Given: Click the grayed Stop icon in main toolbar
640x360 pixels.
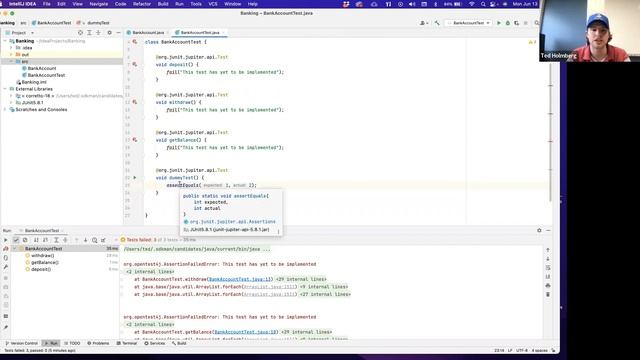Looking at the screenshot, I should point(526,23).
